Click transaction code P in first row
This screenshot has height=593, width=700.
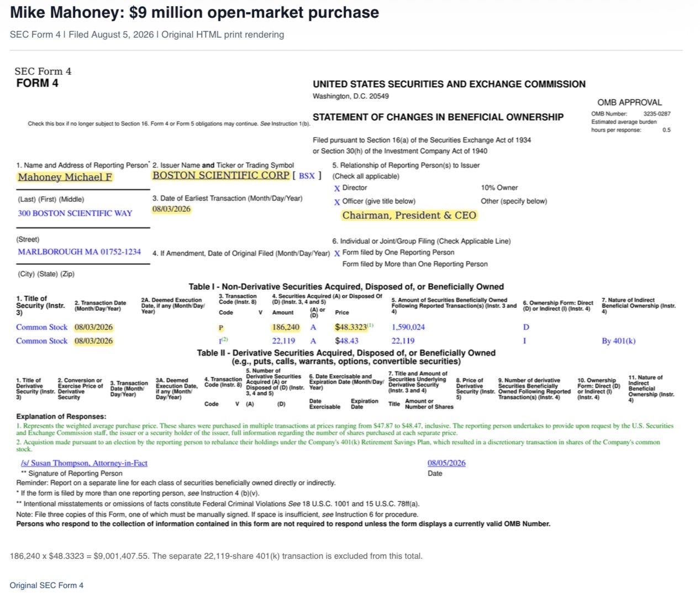tap(221, 327)
